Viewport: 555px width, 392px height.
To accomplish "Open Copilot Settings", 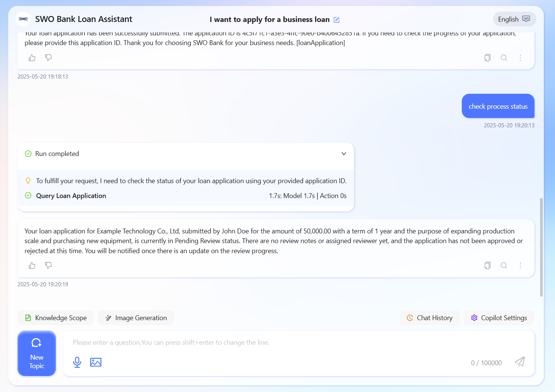I will click(499, 318).
